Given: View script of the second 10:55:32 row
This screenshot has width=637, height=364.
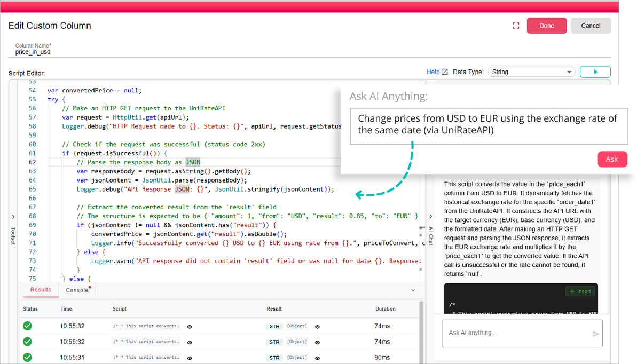Looking at the screenshot, I should pyautogui.click(x=190, y=343).
